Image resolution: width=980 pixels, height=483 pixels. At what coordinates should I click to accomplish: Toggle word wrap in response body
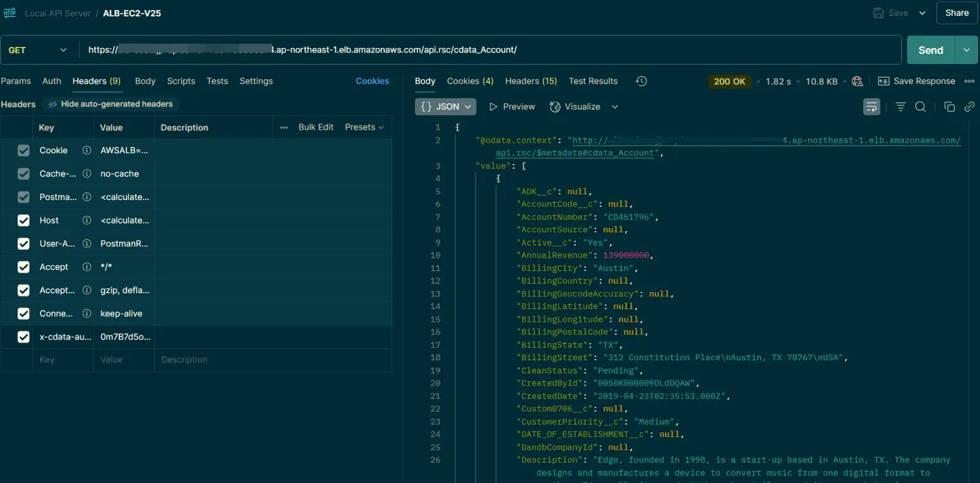pos(871,107)
